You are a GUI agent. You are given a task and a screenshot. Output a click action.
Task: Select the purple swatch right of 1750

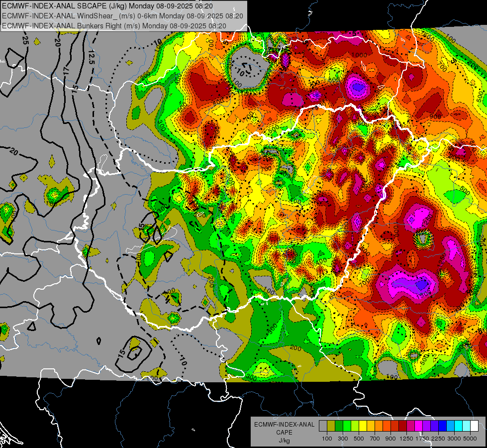click(426, 426)
